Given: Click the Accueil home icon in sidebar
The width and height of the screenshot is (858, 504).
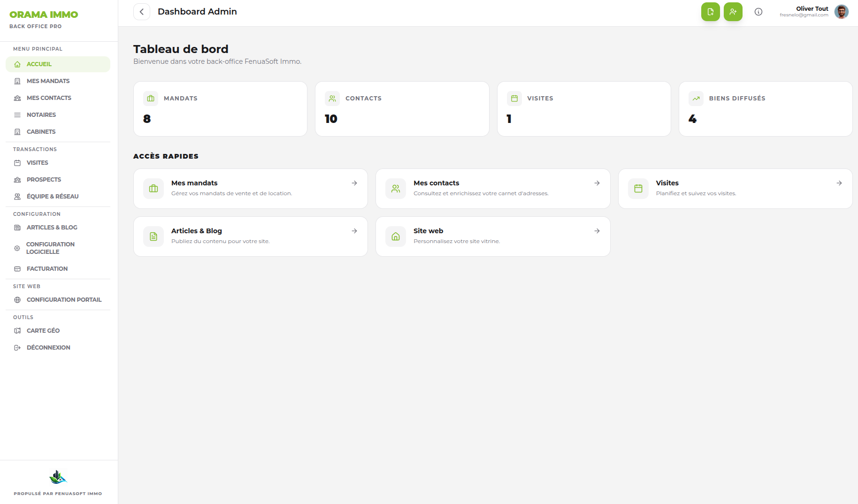Looking at the screenshot, I should [x=17, y=64].
